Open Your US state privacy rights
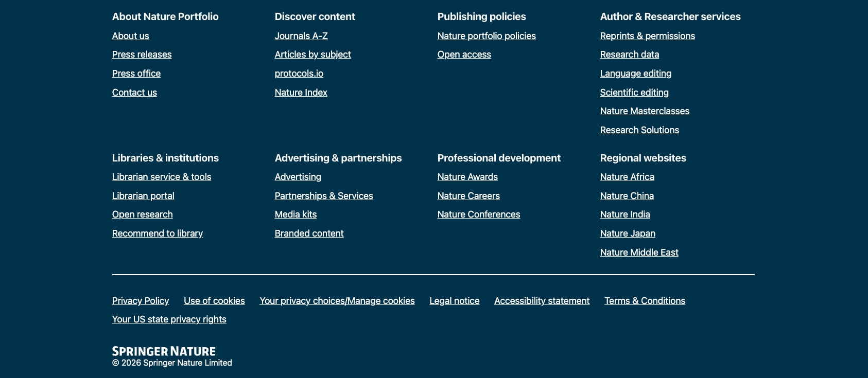This screenshot has height=378, width=868. coord(169,319)
